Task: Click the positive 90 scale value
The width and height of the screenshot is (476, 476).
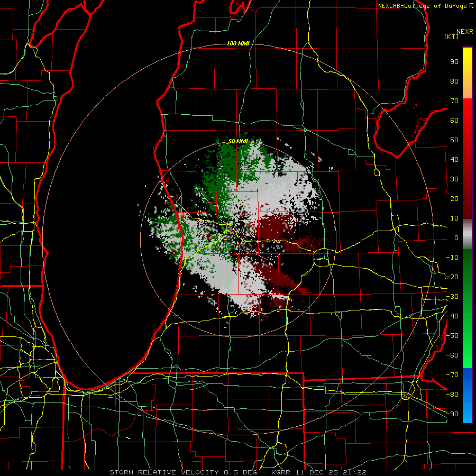Action: [454, 62]
